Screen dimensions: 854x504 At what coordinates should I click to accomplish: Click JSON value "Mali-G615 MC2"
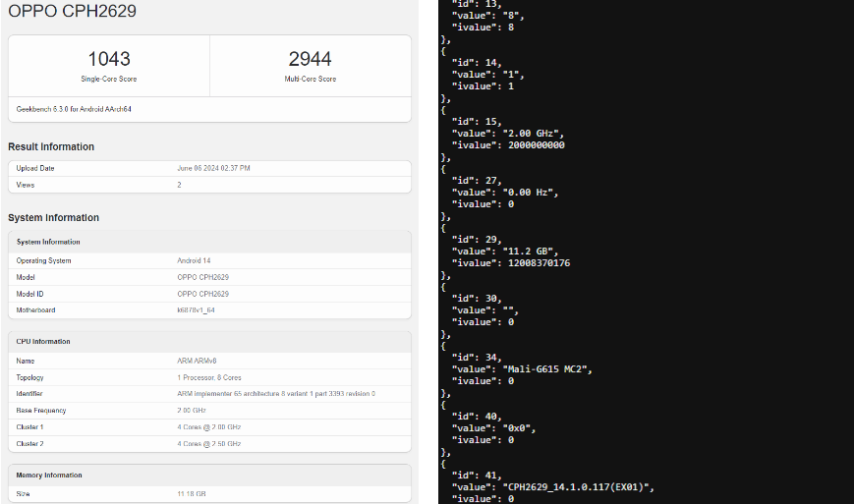(x=545, y=369)
